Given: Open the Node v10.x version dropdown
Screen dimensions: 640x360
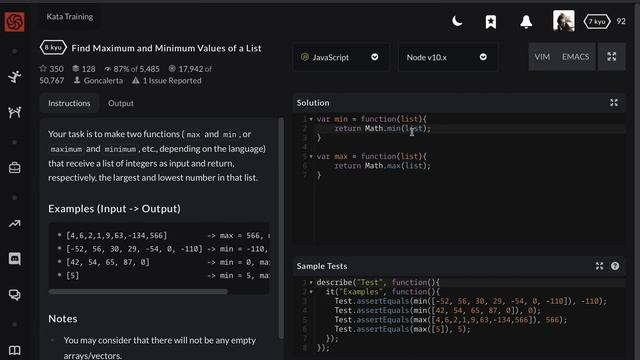Looking at the screenshot, I should [448, 57].
